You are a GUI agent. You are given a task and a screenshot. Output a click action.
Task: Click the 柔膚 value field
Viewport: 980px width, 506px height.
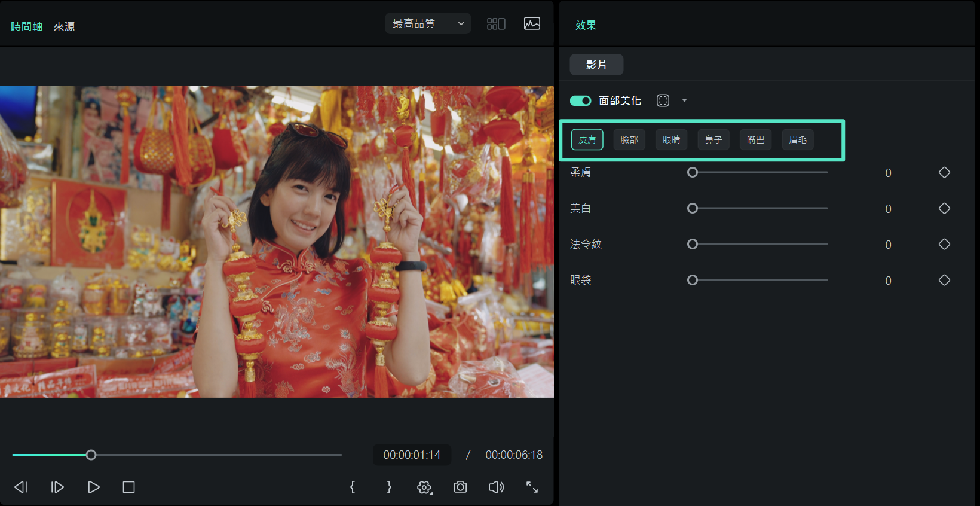[888, 173]
